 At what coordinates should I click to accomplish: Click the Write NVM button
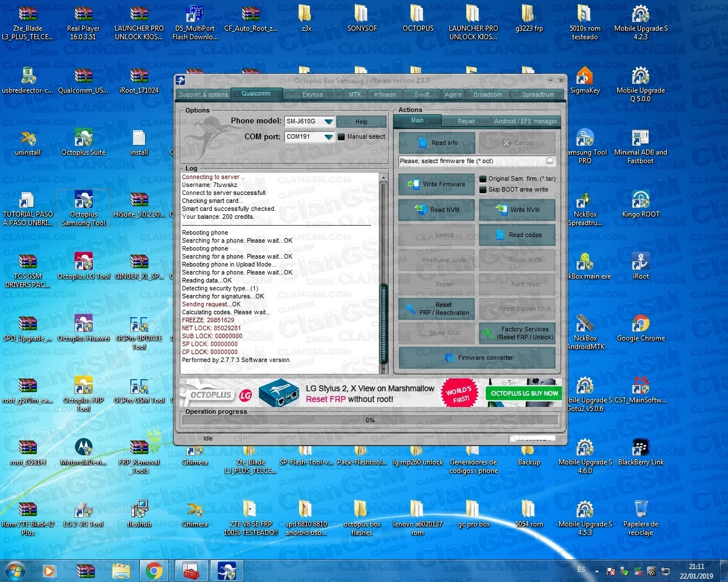click(517, 210)
